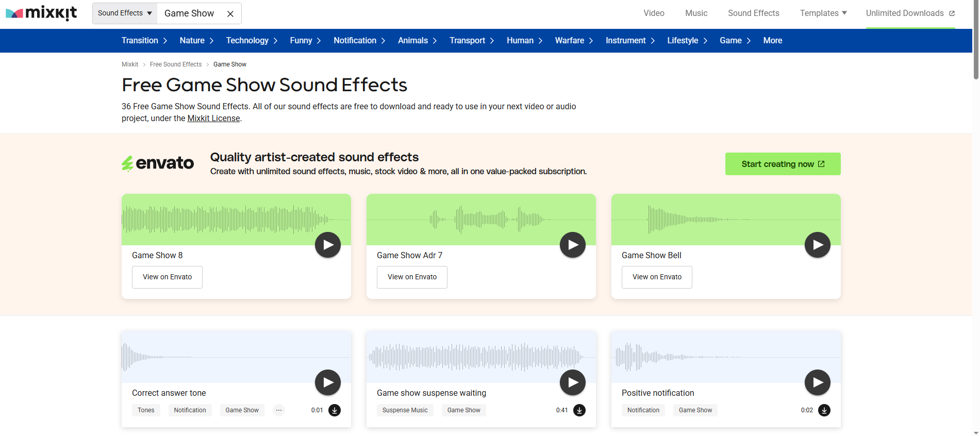Download the Positive notification sound
The width and height of the screenshot is (980, 436).
coord(824,410)
